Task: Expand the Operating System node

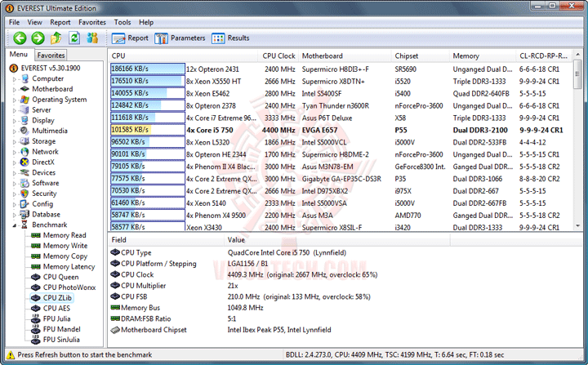Action: pyautogui.click(x=15, y=100)
